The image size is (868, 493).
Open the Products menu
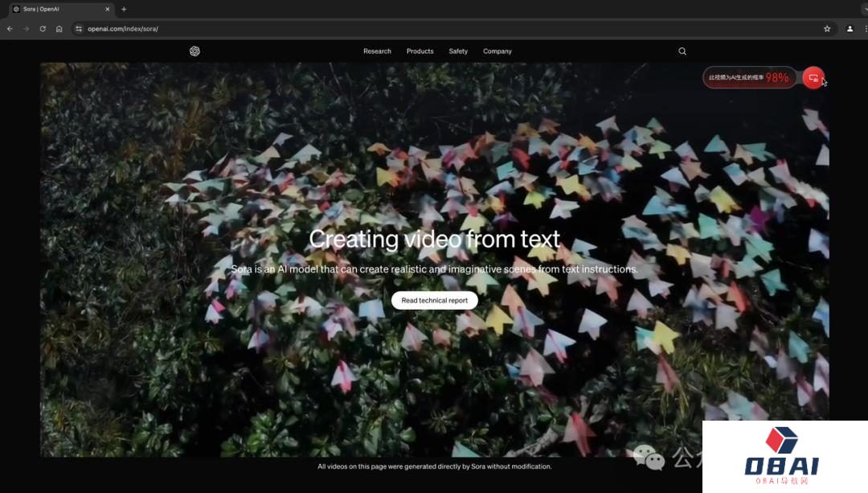click(x=420, y=51)
